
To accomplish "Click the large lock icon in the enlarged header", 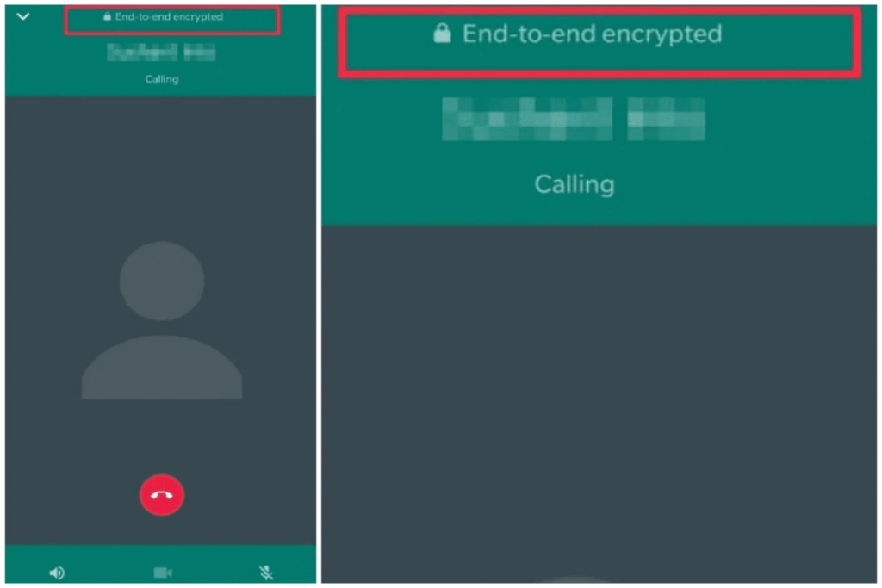I will click(442, 34).
